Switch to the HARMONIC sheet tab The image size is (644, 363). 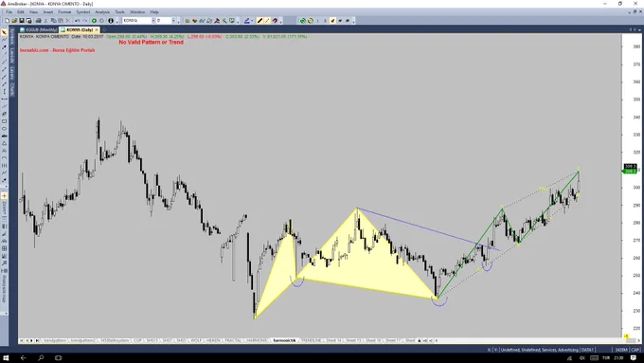(257, 341)
